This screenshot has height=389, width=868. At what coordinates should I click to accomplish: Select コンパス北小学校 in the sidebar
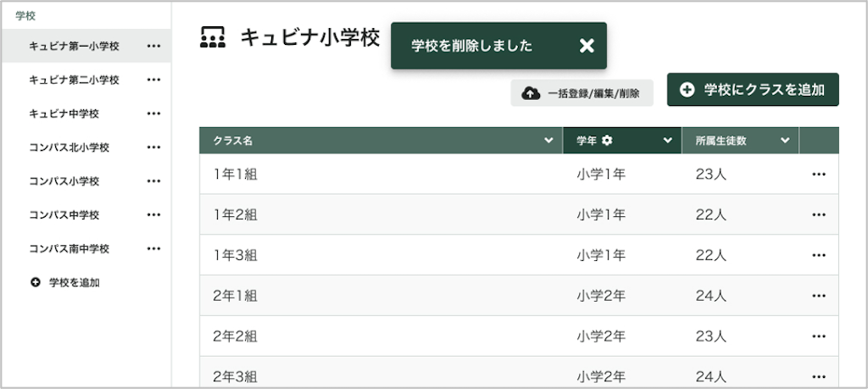click(x=70, y=147)
